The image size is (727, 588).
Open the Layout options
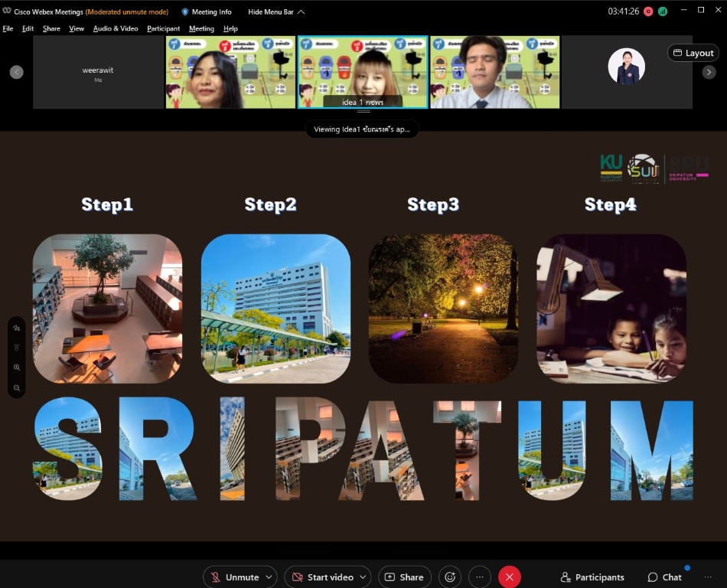[693, 53]
